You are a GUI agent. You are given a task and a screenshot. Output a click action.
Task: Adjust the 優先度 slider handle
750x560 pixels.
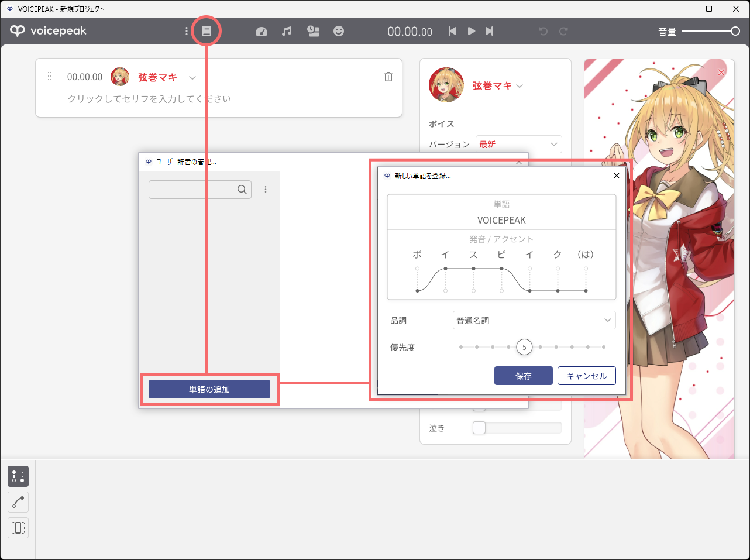(x=524, y=347)
